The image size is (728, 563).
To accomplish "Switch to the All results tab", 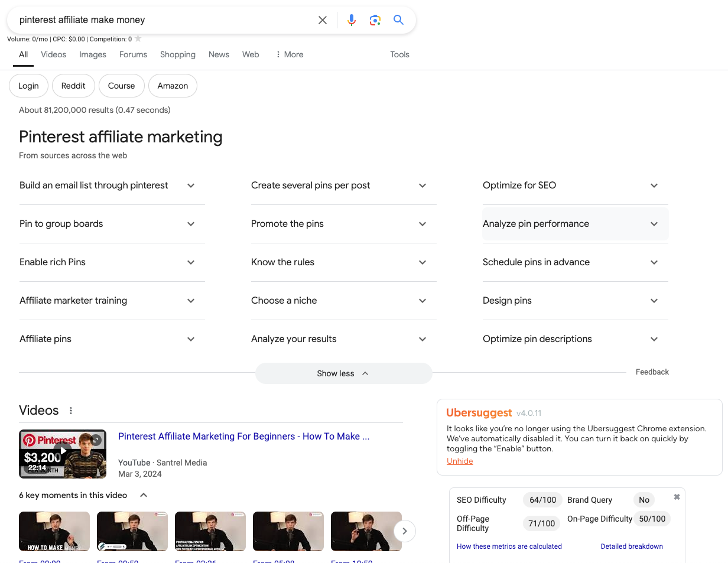I will click(24, 54).
